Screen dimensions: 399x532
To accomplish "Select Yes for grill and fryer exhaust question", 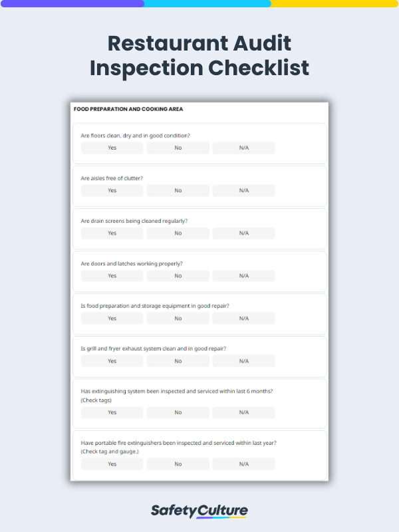I will click(x=111, y=360).
